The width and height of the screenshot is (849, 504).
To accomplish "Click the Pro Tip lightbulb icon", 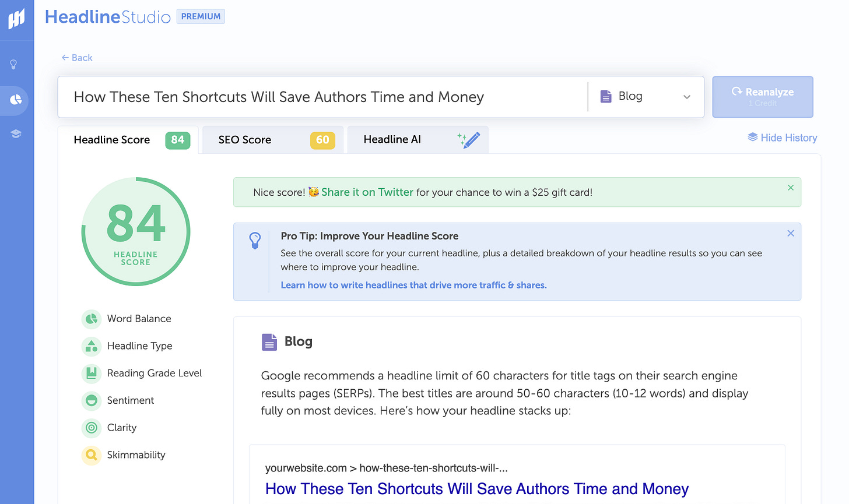I will pos(255,240).
